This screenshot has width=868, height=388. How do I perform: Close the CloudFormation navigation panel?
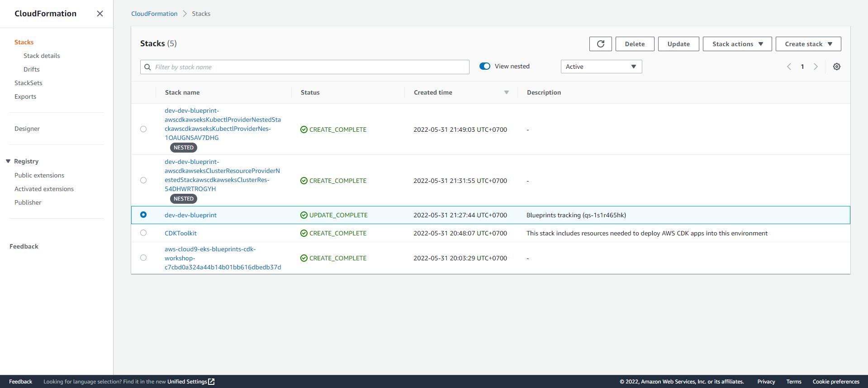pos(100,14)
